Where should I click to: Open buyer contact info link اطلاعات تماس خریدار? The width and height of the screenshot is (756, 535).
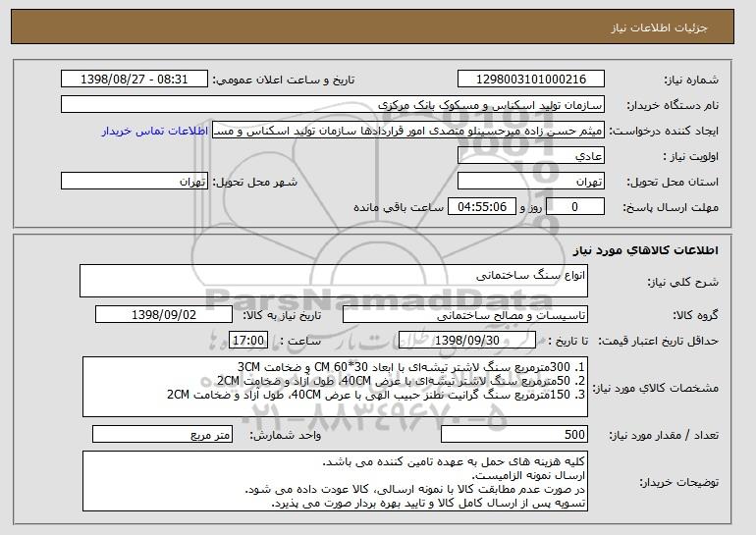(155, 131)
